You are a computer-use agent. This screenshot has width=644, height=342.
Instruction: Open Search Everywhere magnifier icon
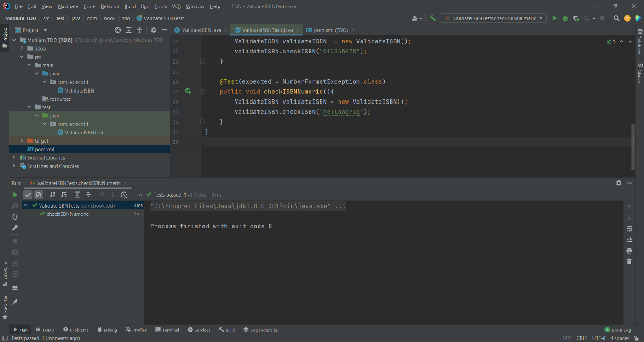(616, 18)
